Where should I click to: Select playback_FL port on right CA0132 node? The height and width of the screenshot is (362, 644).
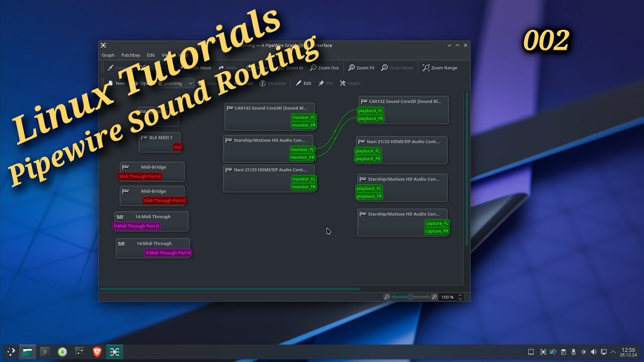click(x=370, y=111)
